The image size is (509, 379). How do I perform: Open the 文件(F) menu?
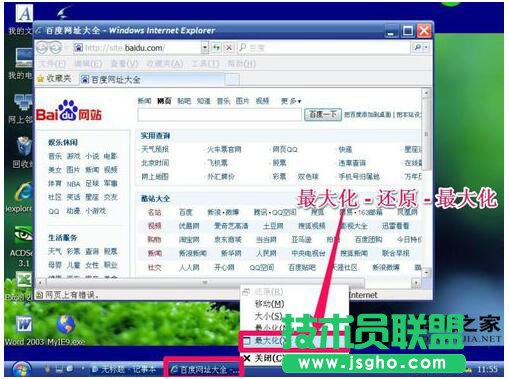[x=53, y=63]
